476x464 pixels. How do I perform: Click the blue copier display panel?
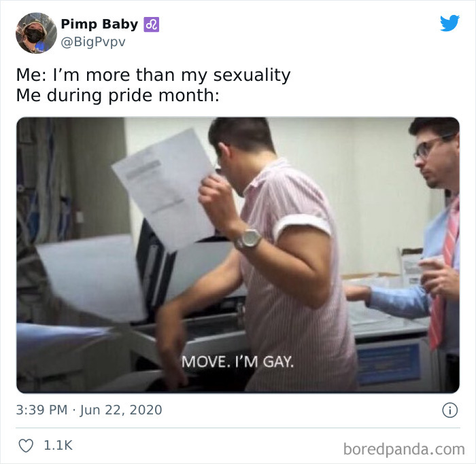point(389,365)
